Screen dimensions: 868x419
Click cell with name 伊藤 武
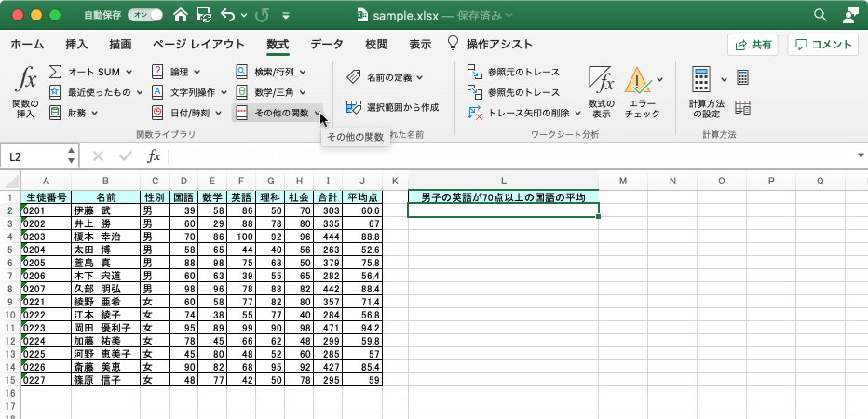[x=105, y=210]
